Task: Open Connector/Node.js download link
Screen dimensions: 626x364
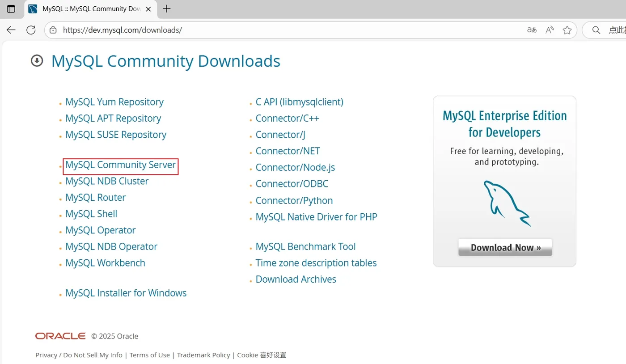Action: pyautogui.click(x=295, y=168)
